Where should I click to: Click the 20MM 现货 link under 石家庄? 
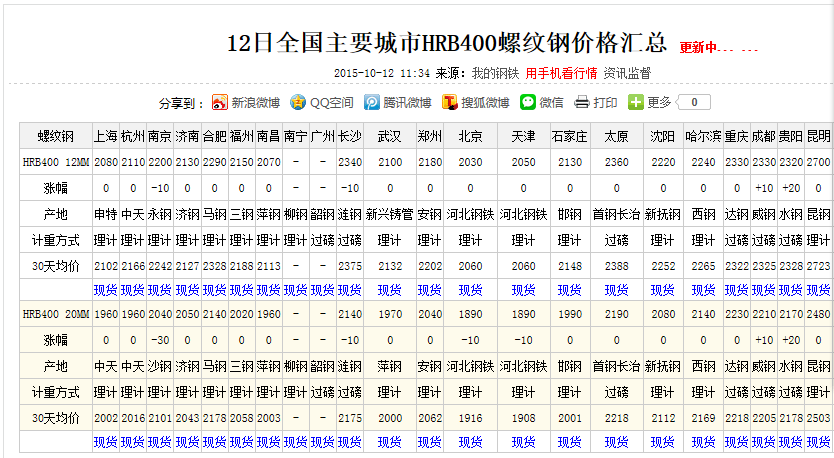570,442
